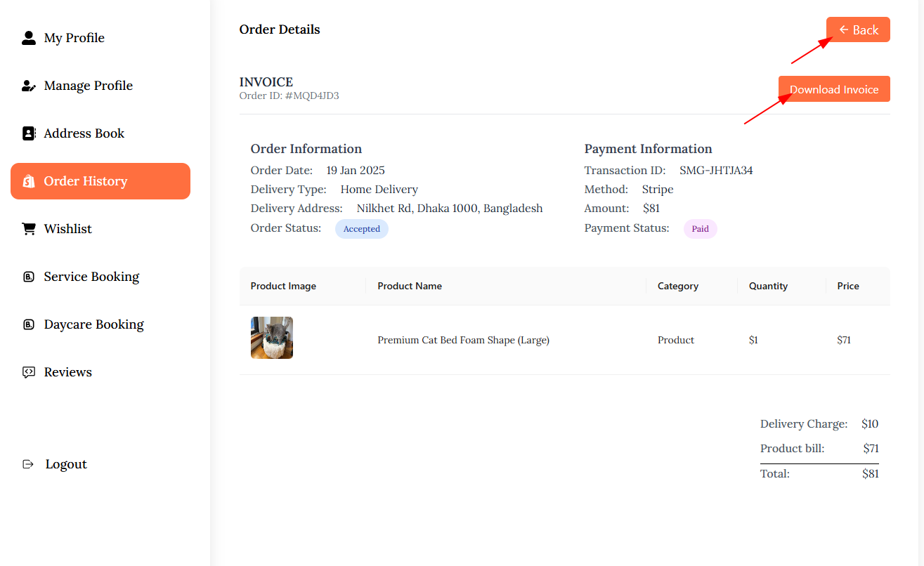Go to Manage Profile section

(x=88, y=86)
